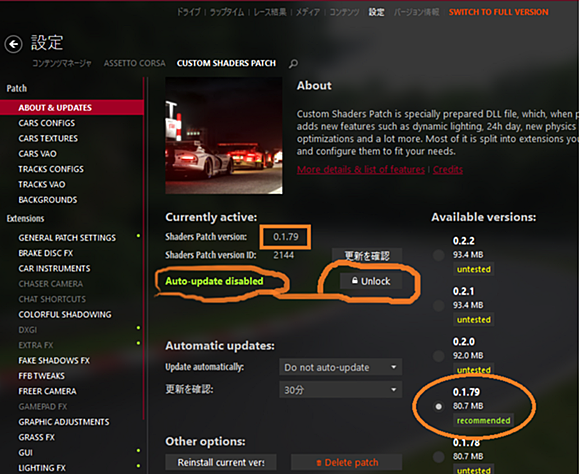Viewport: 586px width, 474px height.
Task: Open CHASER CAMERA extension
Action: tap(51, 284)
